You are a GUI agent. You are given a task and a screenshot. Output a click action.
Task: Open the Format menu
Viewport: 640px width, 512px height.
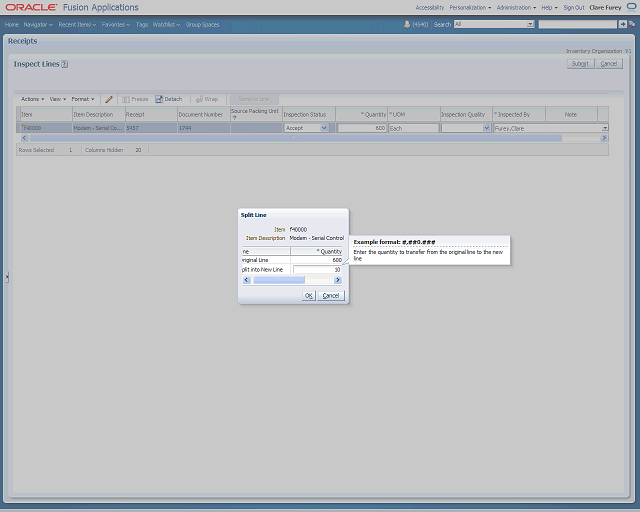click(83, 99)
